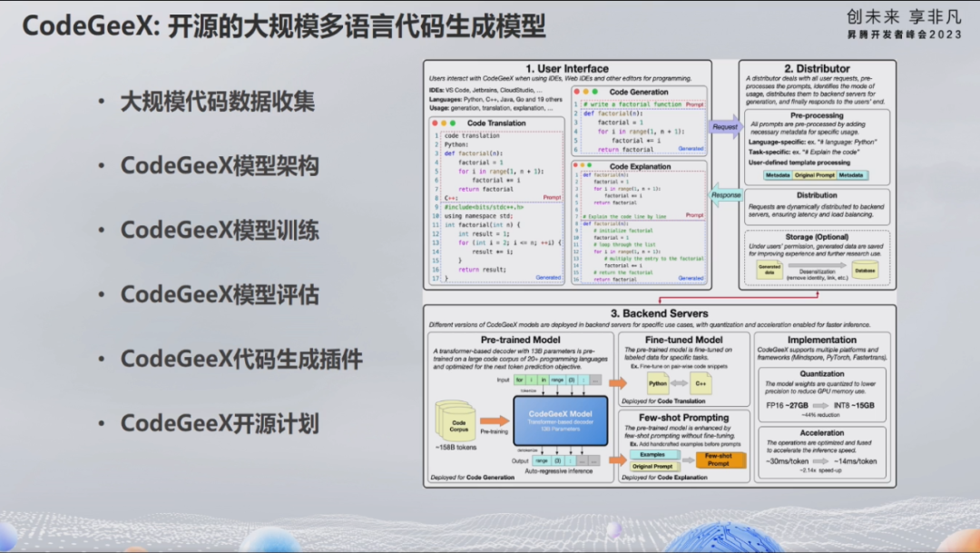Click the Code Generation window title
The image size is (980, 553).
pos(639,92)
